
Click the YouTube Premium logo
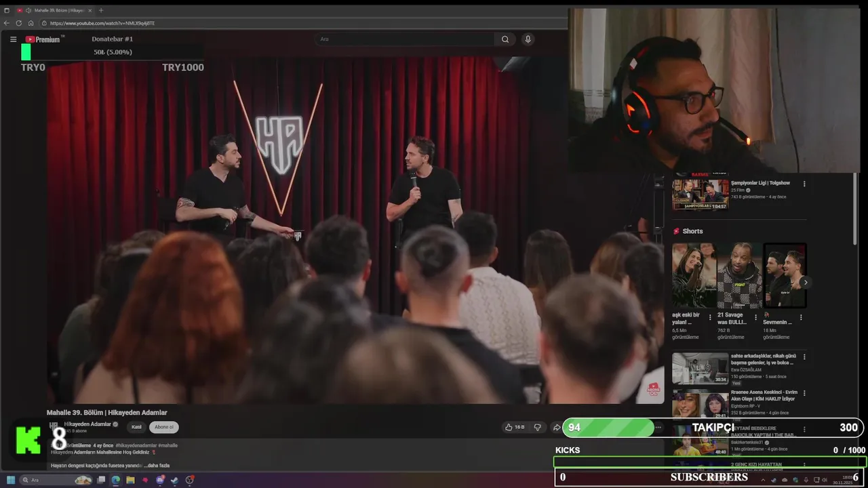point(43,39)
